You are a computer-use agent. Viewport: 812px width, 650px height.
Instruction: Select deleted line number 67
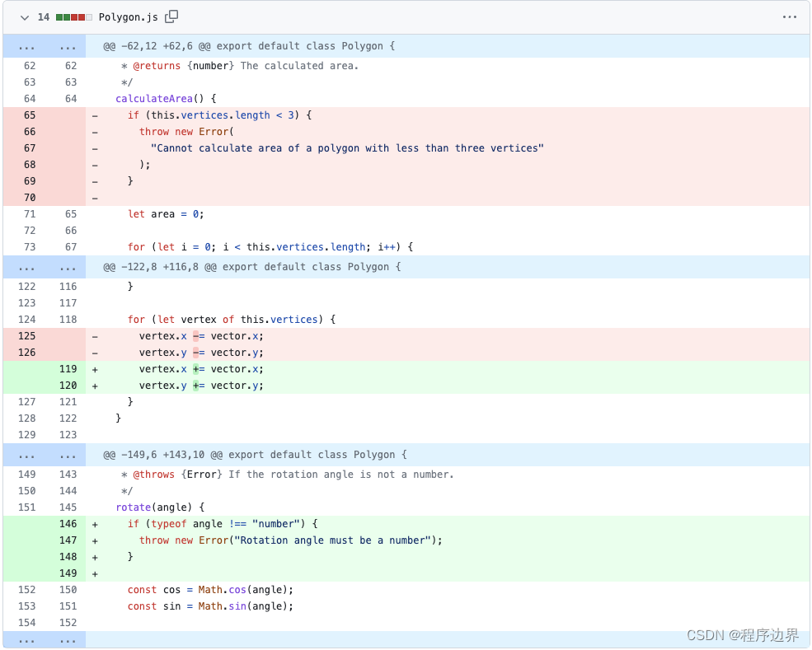30,148
